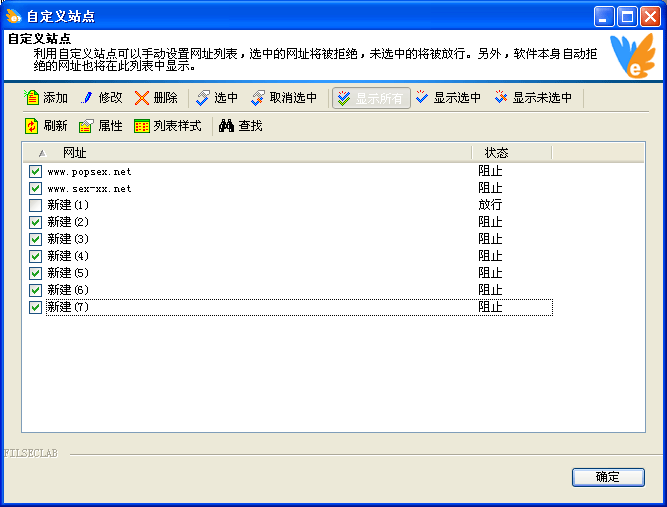Sort list by 网址 column header
This screenshot has height=507, width=667.
(x=250, y=153)
